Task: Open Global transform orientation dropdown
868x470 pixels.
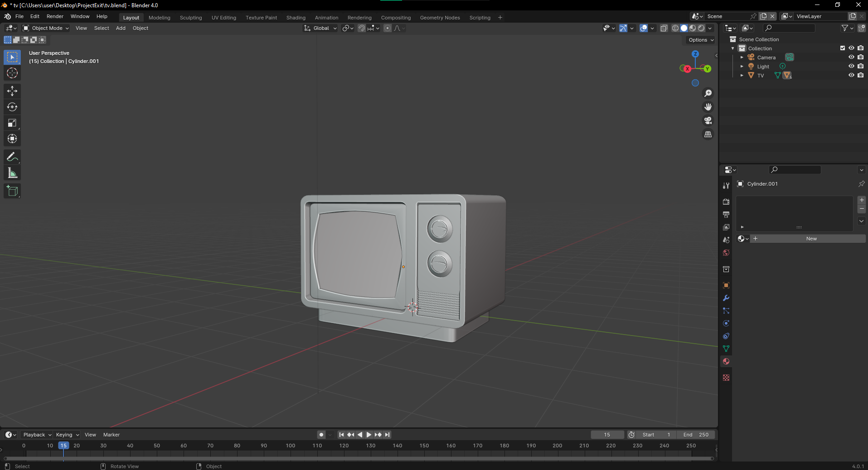Action: coord(320,28)
